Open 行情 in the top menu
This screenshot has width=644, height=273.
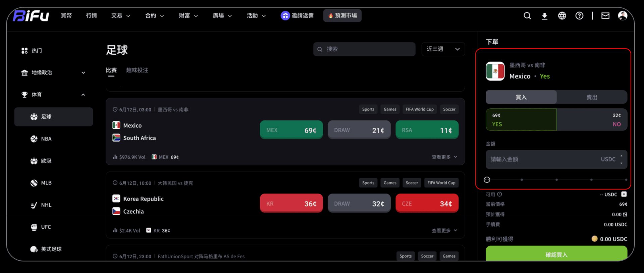[92, 15]
